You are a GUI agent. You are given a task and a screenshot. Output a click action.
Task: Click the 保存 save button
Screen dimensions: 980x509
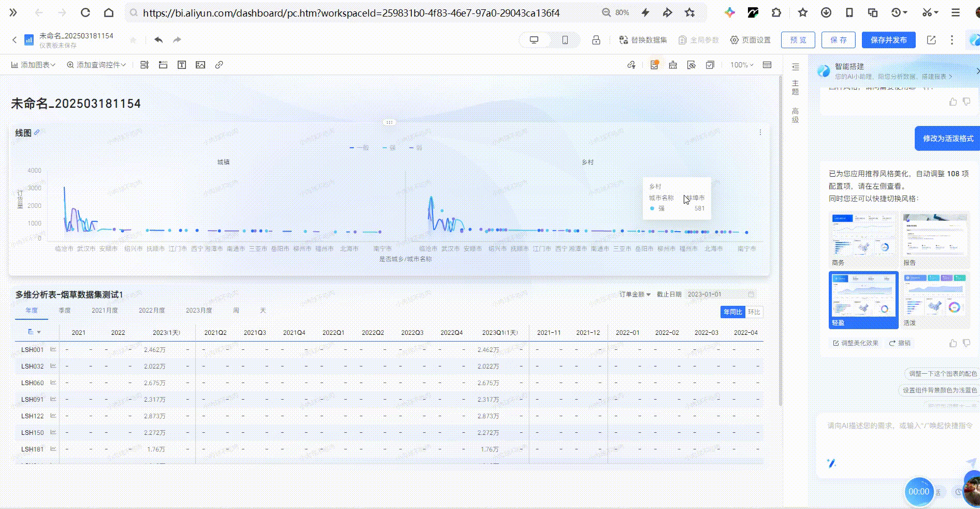[839, 40]
